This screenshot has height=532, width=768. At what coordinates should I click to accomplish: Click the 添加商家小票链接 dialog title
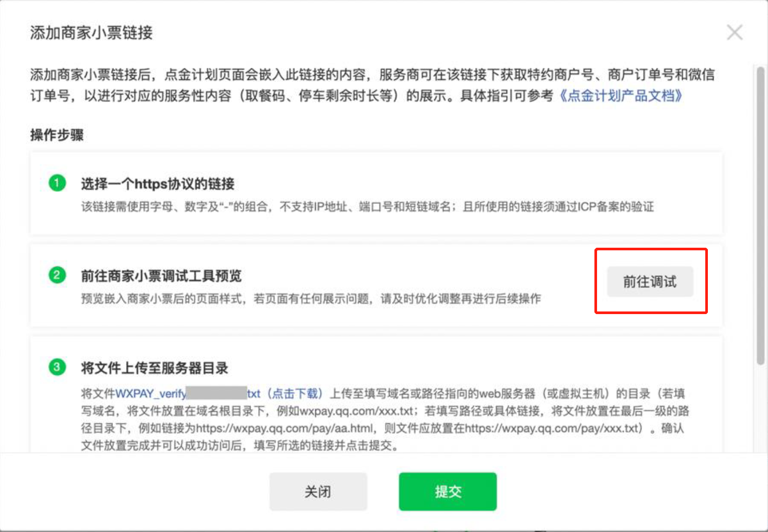coord(91,32)
